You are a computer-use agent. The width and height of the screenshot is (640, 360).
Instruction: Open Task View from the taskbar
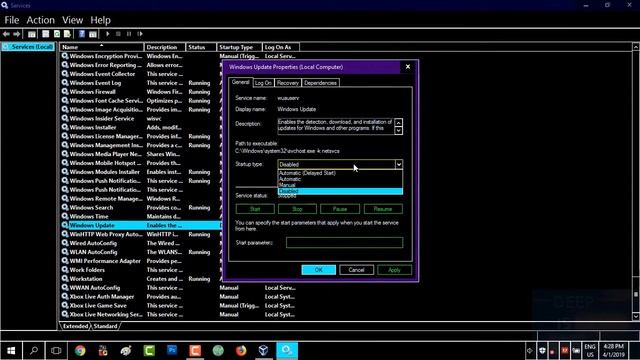click(56, 351)
